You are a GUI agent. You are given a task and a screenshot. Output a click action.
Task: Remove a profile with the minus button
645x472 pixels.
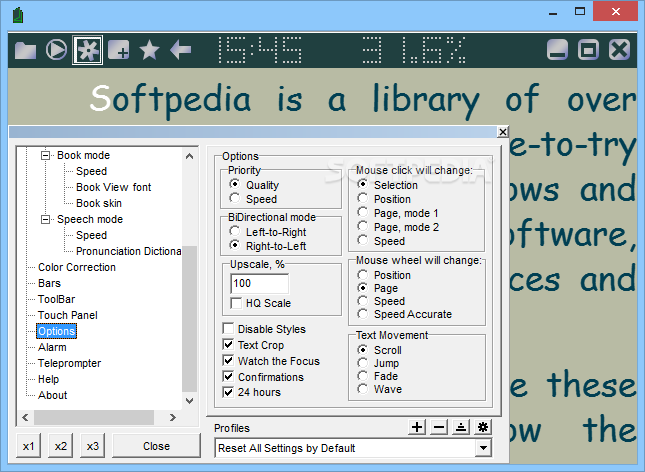click(x=439, y=427)
